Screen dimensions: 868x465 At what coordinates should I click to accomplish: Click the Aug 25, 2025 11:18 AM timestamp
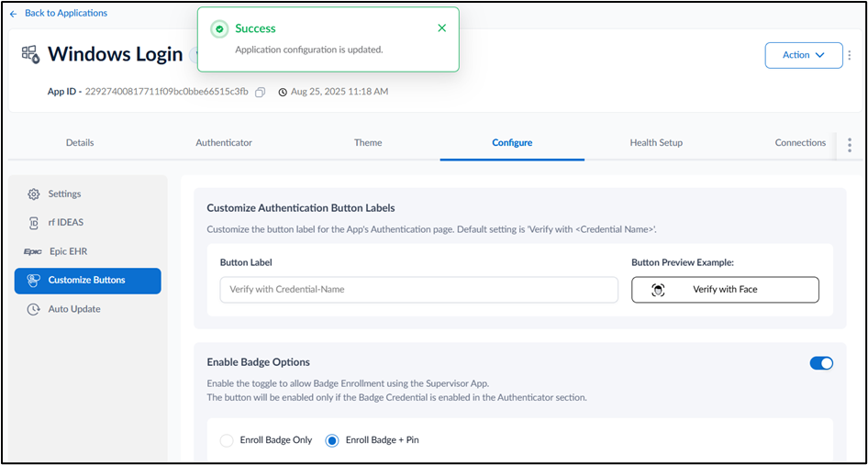tap(339, 92)
